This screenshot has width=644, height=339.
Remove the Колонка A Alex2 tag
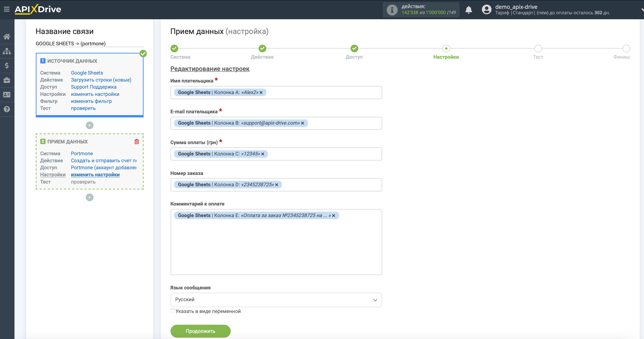(x=261, y=93)
